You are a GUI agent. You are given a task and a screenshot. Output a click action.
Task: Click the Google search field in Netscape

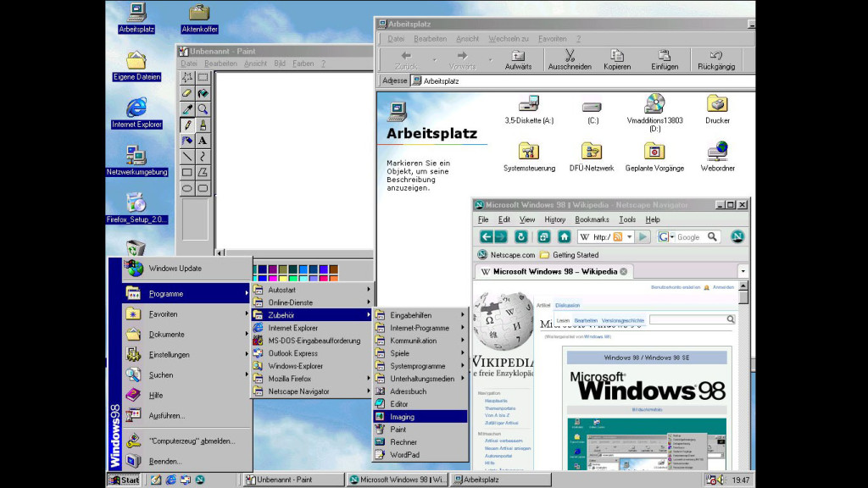pyautogui.click(x=691, y=237)
